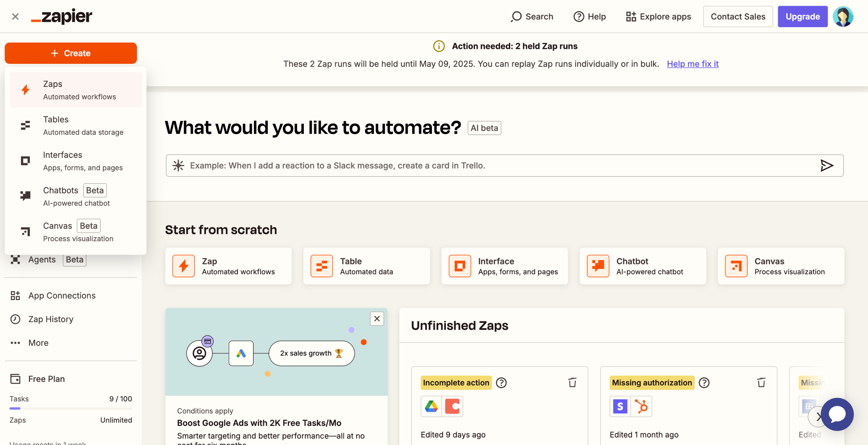The width and height of the screenshot is (868, 445).
Task: Click the Tasks usage progress bar
Action: click(x=71, y=408)
